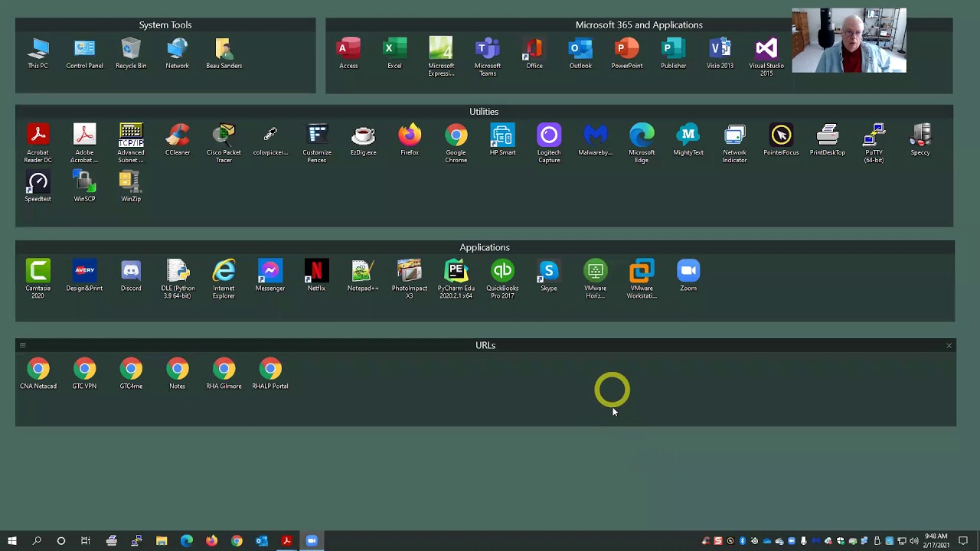980x551 pixels.
Task: Open Internet Explorer icon
Action: [x=224, y=279]
